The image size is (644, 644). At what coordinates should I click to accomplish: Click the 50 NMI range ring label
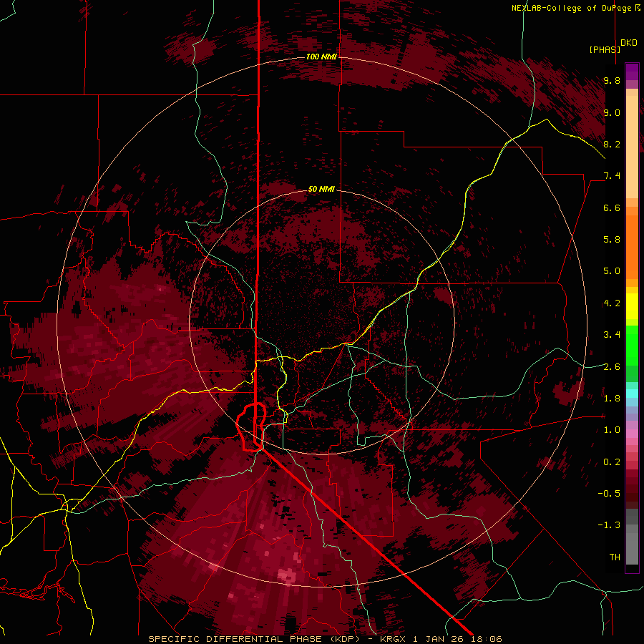click(x=321, y=189)
